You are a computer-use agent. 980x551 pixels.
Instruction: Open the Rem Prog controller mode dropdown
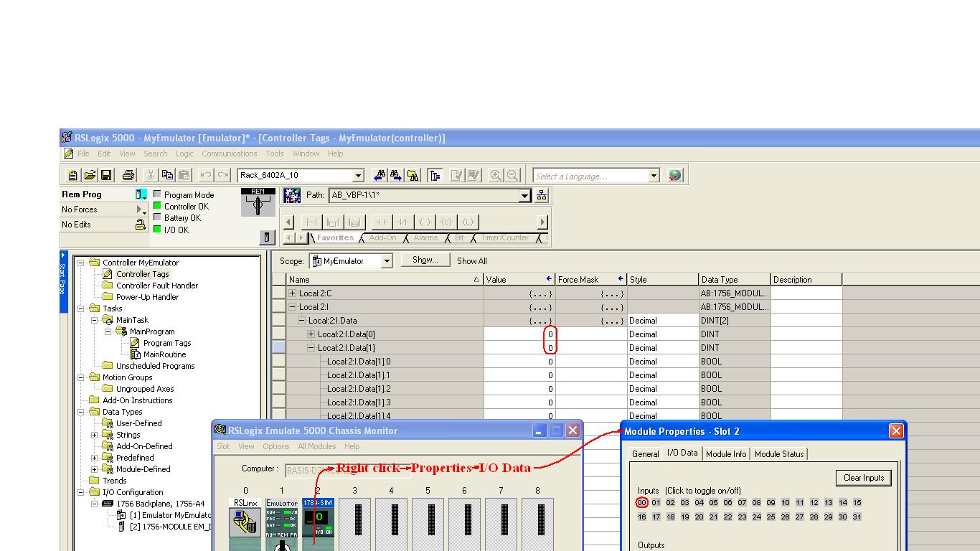[x=141, y=194]
